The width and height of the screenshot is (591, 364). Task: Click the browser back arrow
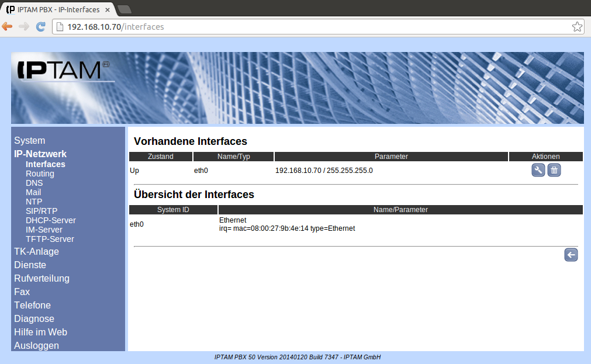pyautogui.click(x=8, y=26)
